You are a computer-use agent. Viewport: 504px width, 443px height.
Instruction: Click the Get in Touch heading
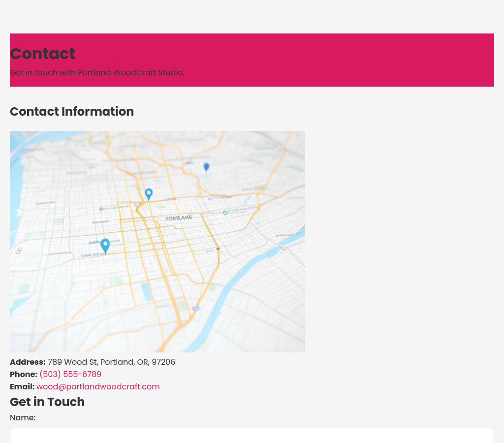click(x=47, y=402)
